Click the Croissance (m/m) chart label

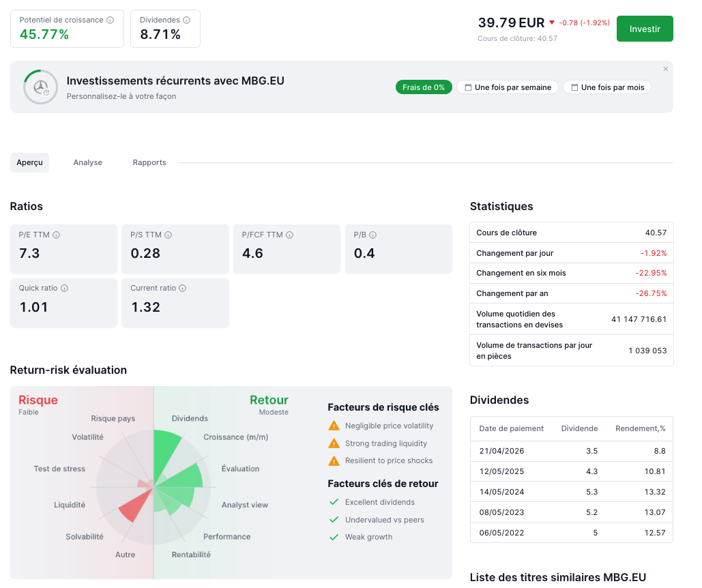235,437
